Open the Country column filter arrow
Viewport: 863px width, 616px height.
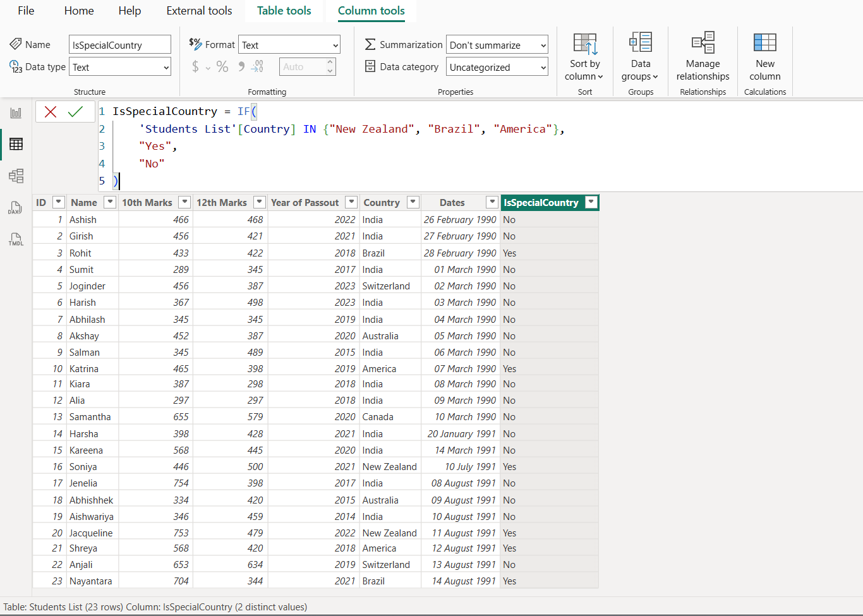[x=413, y=202]
